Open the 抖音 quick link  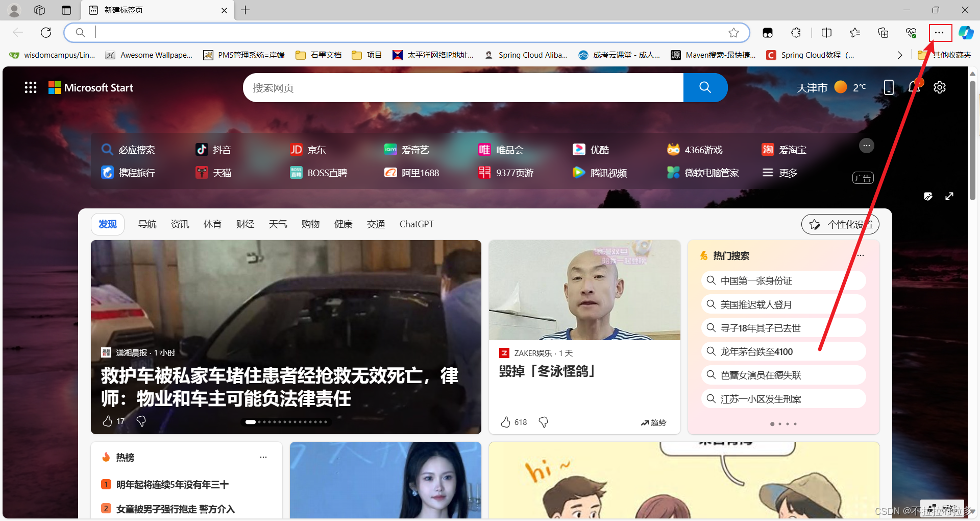(213, 150)
